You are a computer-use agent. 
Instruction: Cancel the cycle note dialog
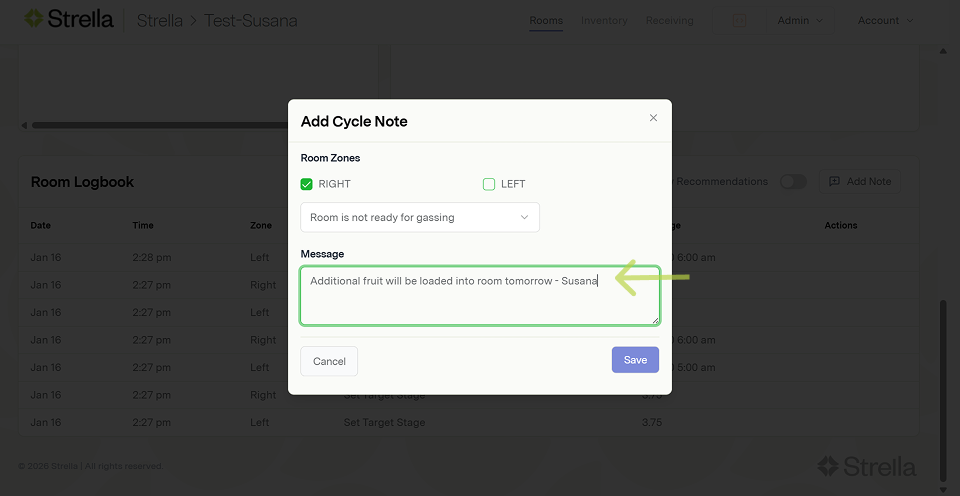click(329, 361)
